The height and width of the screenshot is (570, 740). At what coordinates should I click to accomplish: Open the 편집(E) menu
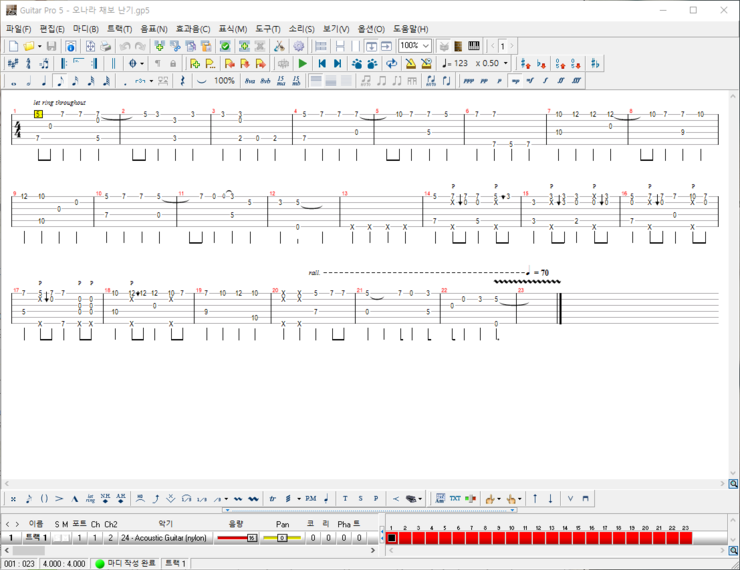(x=52, y=29)
